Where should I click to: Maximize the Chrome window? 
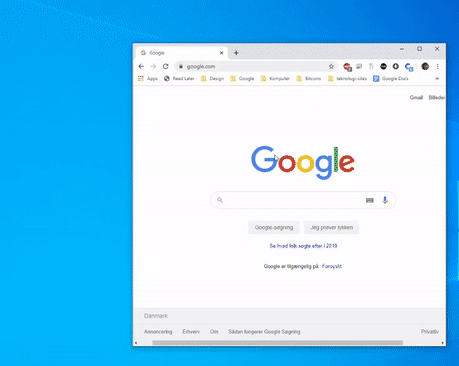pos(419,49)
